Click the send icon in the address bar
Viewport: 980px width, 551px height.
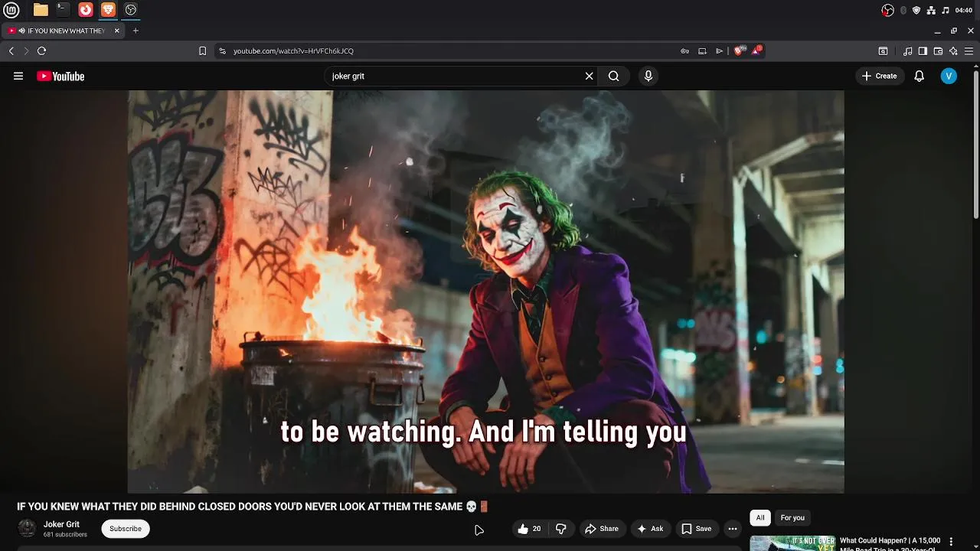[719, 51]
